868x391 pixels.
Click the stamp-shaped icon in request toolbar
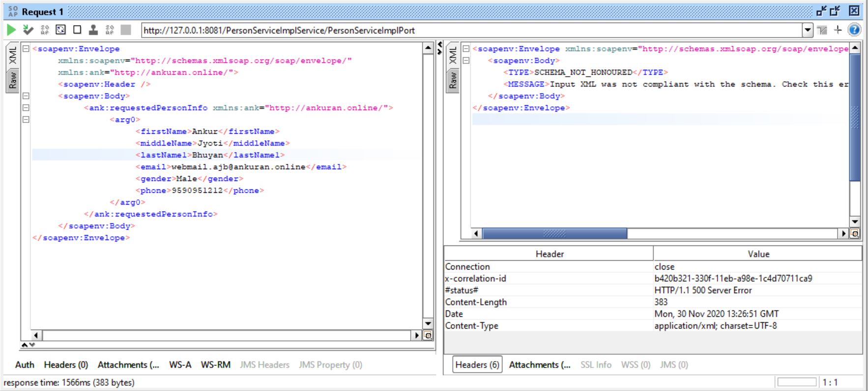pyautogui.click(x=93, y=30)
